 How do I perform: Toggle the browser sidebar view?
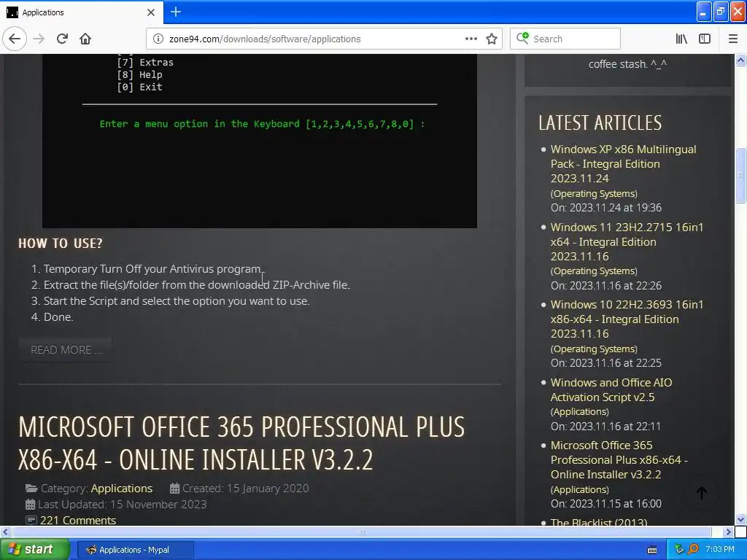click(705, 39)
